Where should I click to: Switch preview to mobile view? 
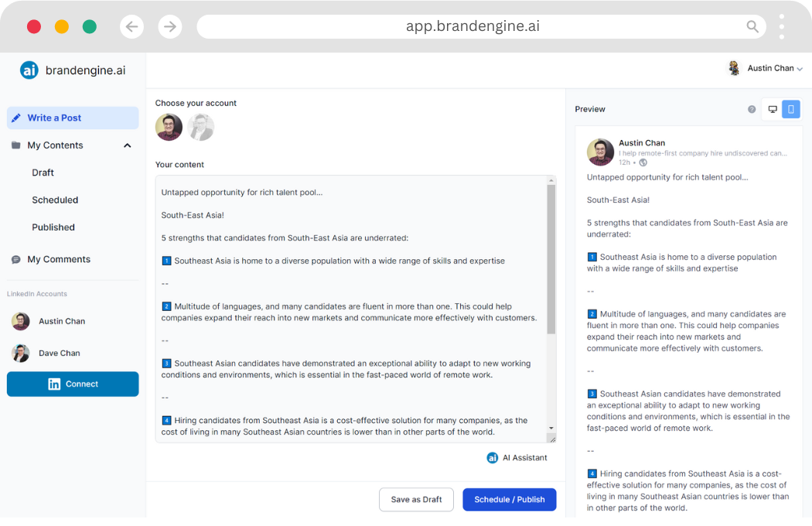[790, 110]
